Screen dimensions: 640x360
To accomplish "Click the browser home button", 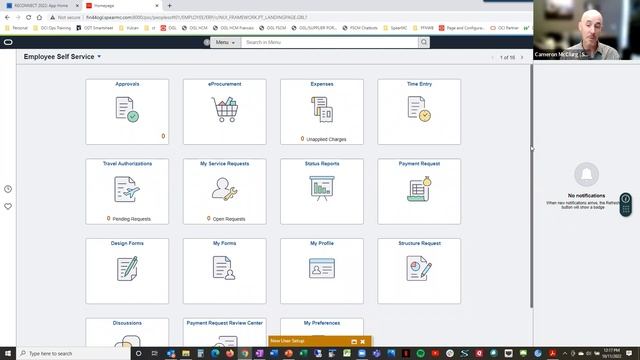I will pyautogui.click(x=39, y=17).
